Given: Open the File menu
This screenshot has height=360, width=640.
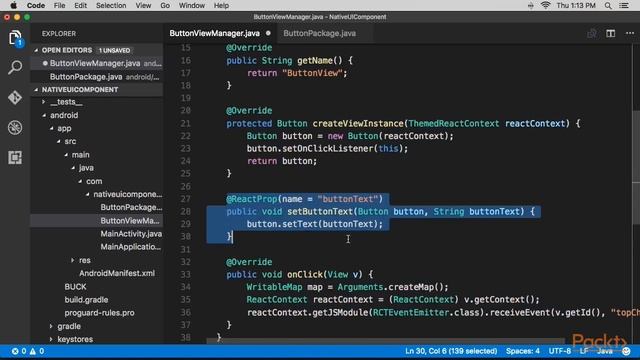Looking at the screenshot, I should 59,5.
